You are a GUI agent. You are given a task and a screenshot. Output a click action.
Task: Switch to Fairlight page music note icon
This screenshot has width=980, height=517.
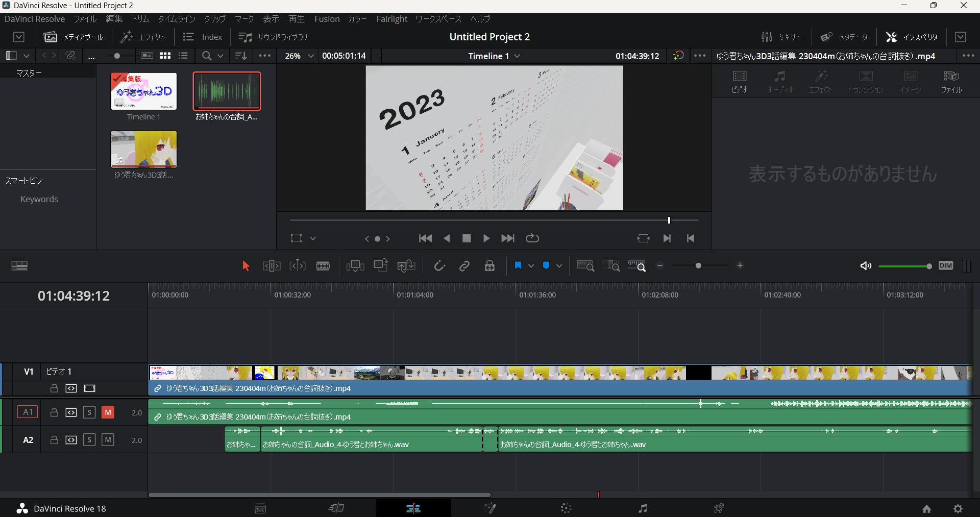point(643,508)
